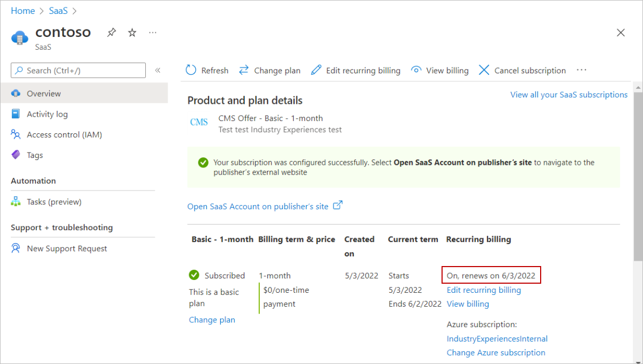Mark contoso as favorite with star icon
This screenshot has width=643, height=364.
132,33
